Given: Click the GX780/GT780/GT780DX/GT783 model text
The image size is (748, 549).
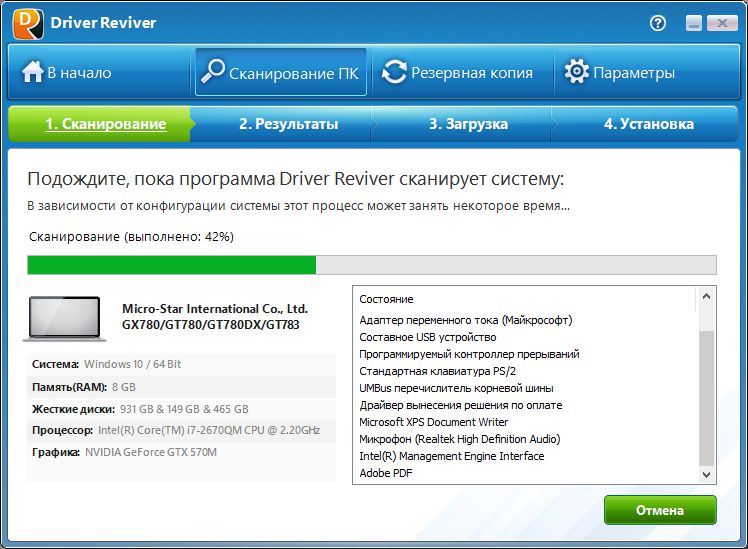Looking at the screenshot, I should [210, 325].
